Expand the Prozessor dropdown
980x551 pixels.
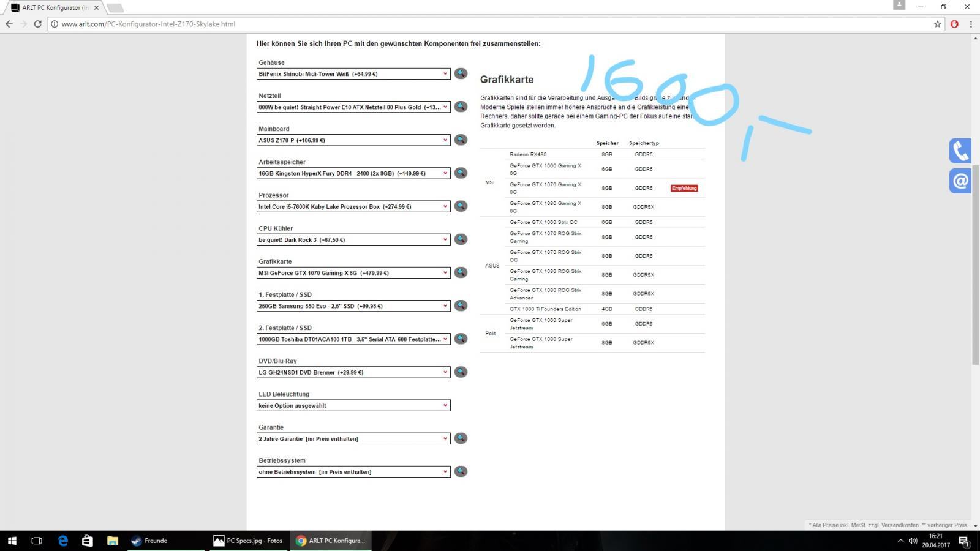click(x=353, y=206)
